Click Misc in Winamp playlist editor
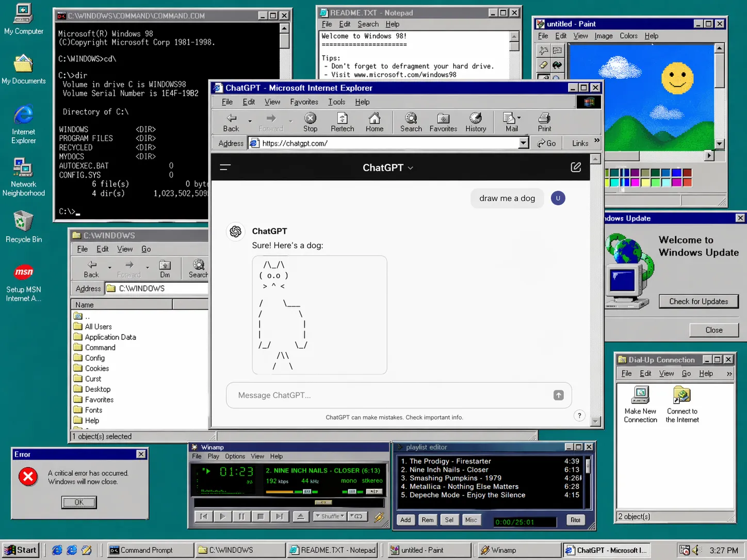 point(471,520)
